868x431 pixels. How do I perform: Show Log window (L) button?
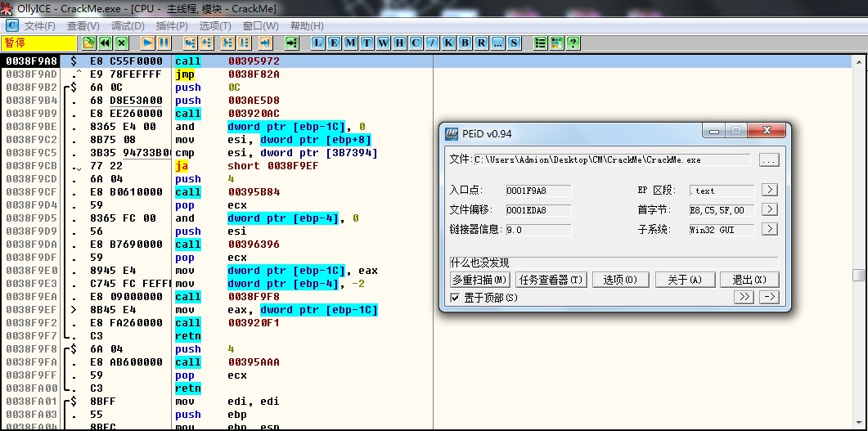[x=317, y=43]
